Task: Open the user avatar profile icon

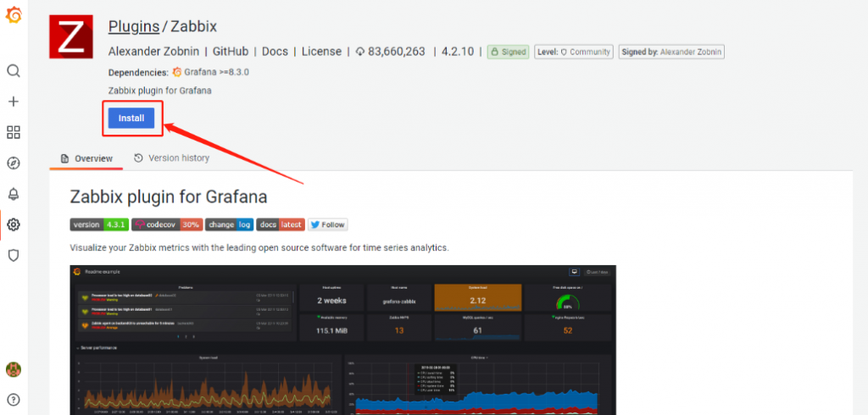Action: click(14, 369)
